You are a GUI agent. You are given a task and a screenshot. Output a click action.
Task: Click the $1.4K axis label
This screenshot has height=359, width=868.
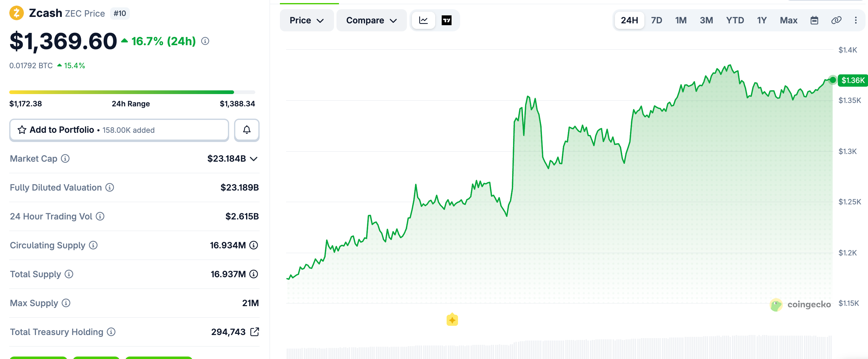[847, 50]
